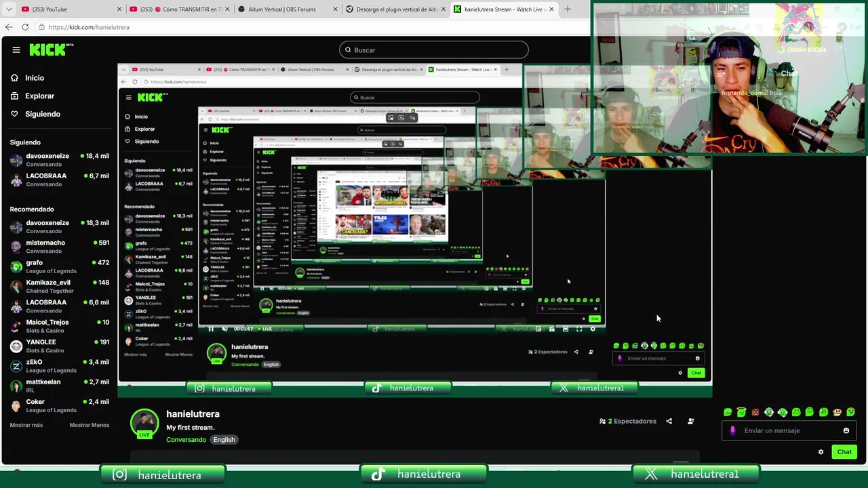Insert the clown emote above the large chat box

click(768, 412)
